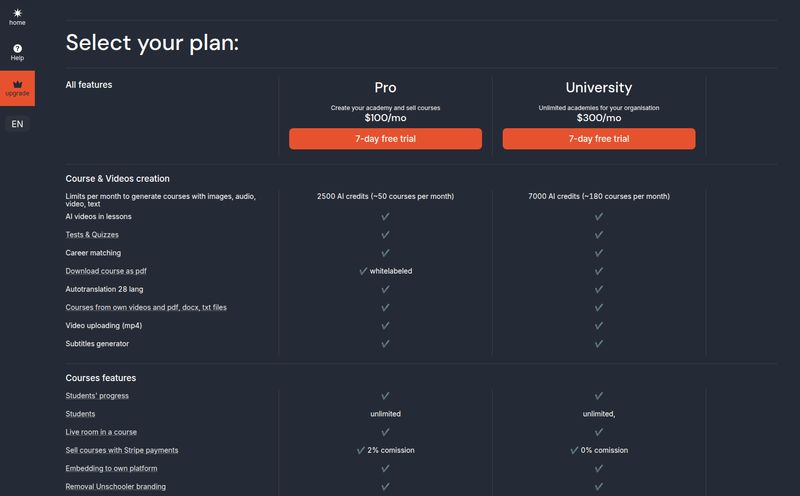Click Pro checkmark for AI videos in lessons

click(x=385, y=216)
